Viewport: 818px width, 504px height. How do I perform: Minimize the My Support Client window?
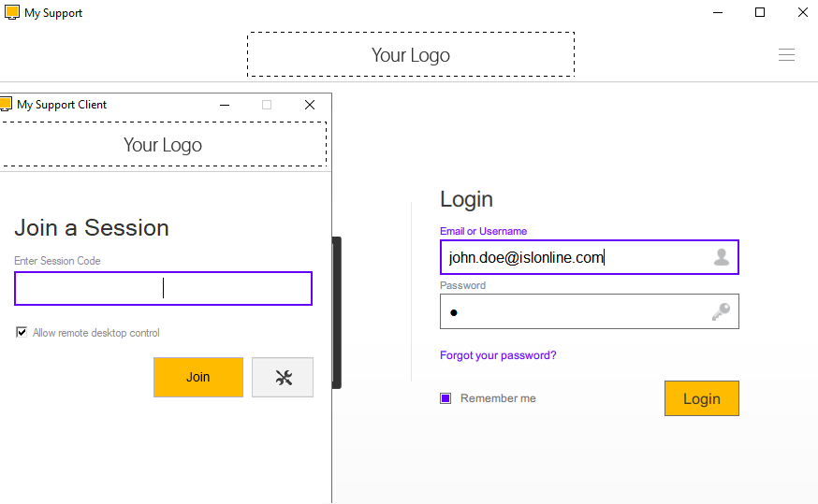click(x=225, y=105)
